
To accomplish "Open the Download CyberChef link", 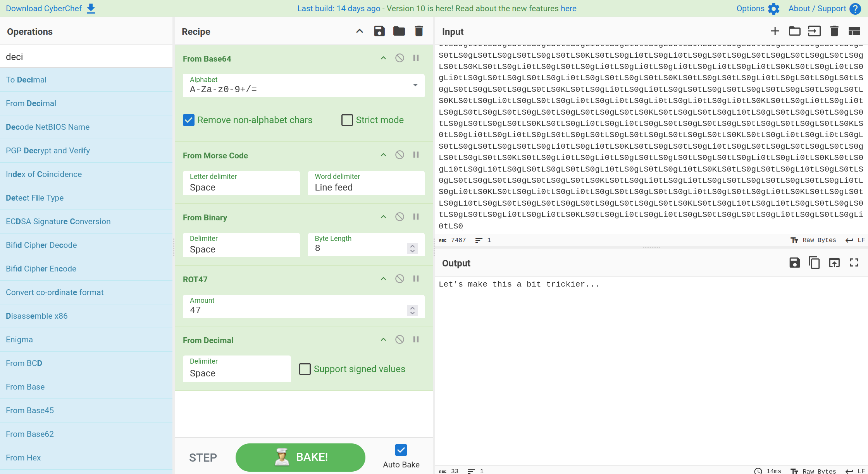I will click(x=51, y=9).
